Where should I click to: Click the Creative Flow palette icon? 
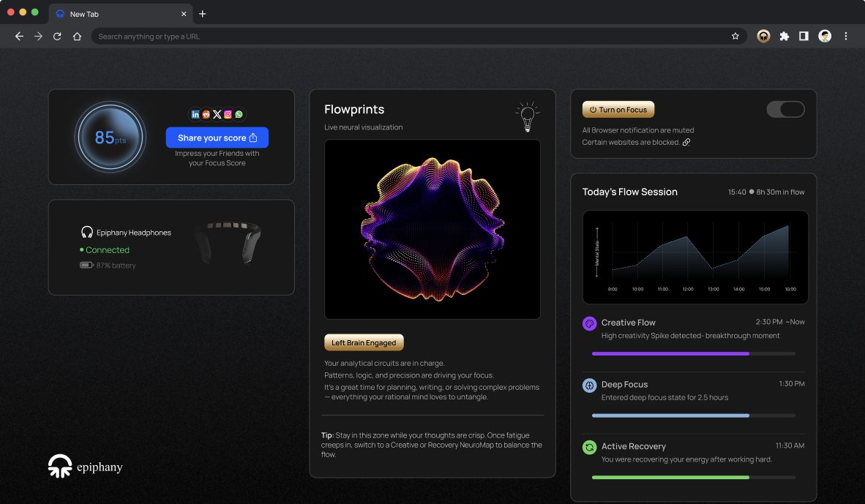click(590, 323)
